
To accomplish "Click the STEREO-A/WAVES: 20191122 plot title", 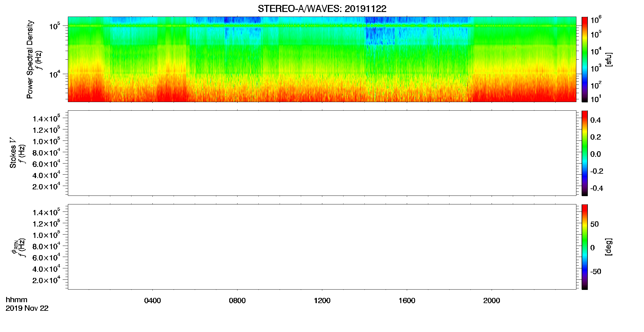I will 322,9.
